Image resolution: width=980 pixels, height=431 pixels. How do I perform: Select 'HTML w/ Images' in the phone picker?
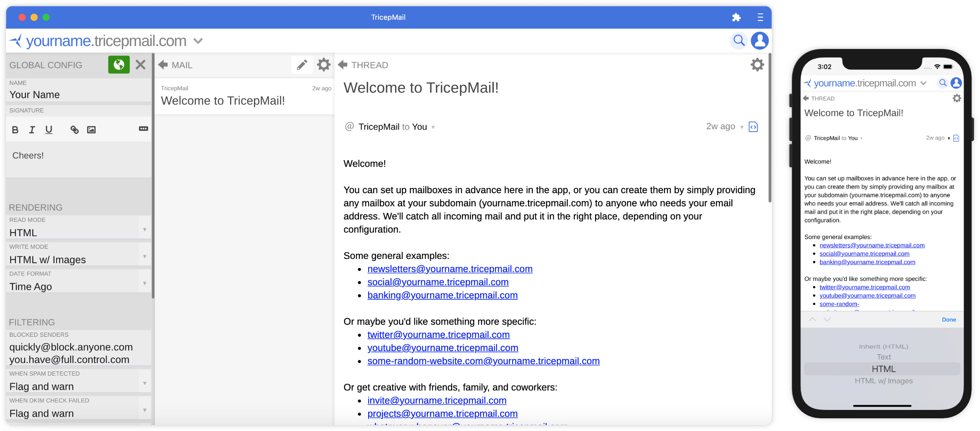[884, 381]
